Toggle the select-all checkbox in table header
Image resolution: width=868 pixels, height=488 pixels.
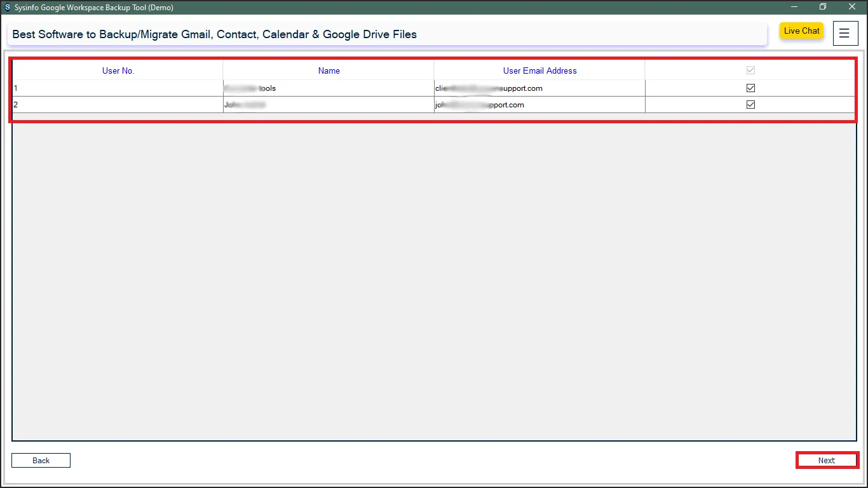point(750,71)
